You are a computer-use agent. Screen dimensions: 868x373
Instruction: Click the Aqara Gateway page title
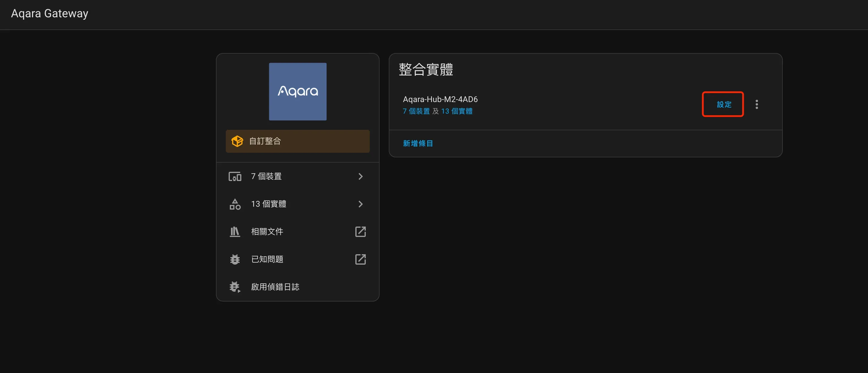(x=50, y=14)
